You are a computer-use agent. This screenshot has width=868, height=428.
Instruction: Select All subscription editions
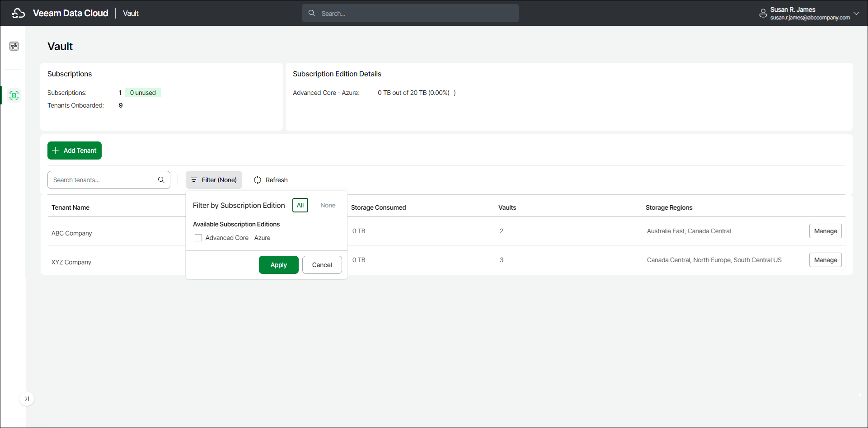[x=300, y=205]
